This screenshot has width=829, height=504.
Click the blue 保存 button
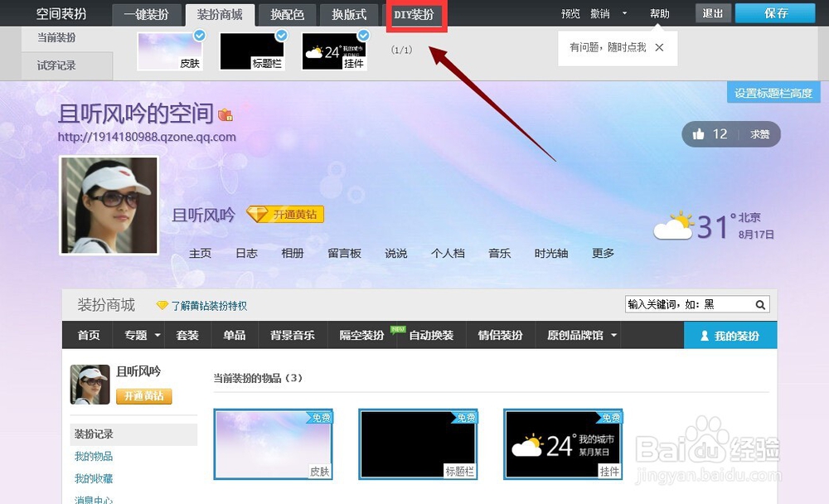click(775, 13)
